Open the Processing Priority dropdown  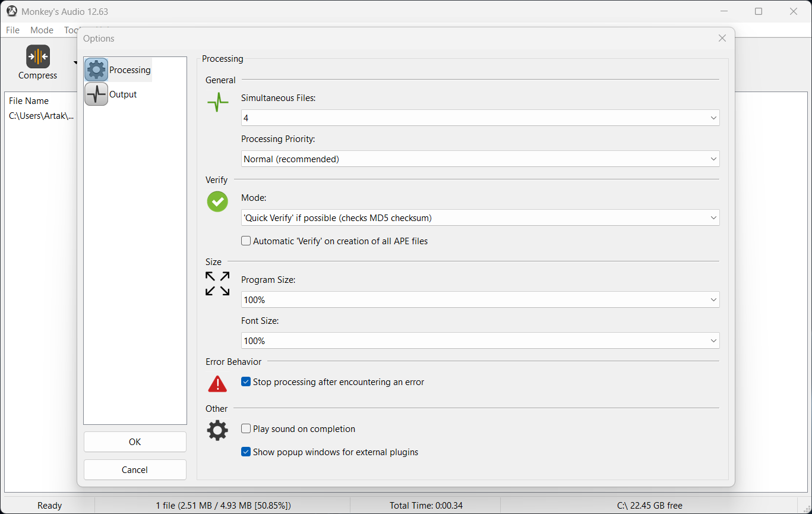(480, 159)
